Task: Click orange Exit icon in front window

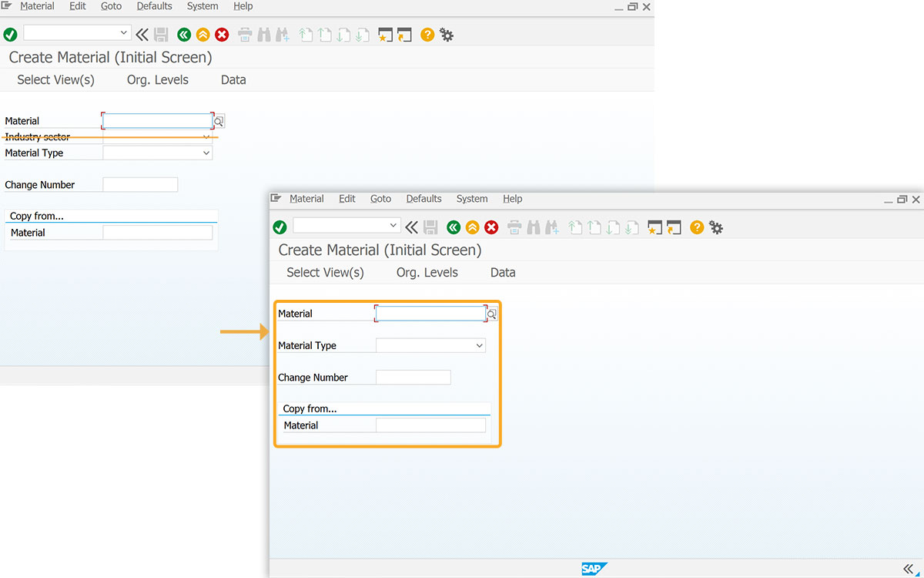Action: [x=472, y=227]
